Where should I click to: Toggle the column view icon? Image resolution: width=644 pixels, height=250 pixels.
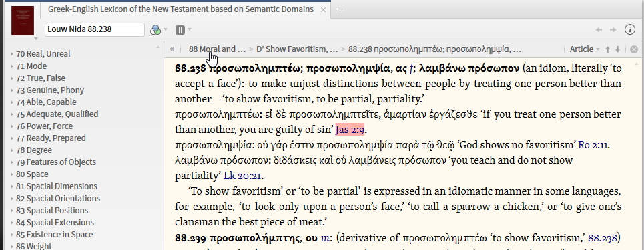click(x=180, y=29)
